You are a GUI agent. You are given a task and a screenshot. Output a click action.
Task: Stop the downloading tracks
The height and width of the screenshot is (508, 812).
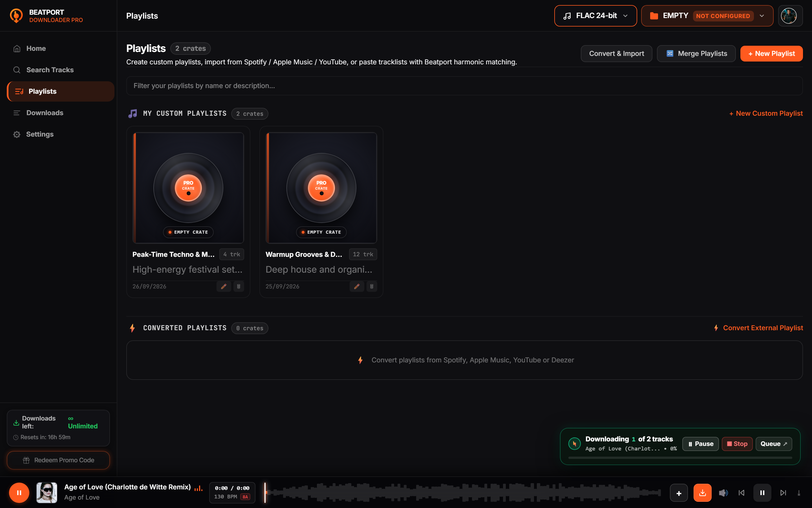pyautogui.click(x=737, y=444)
